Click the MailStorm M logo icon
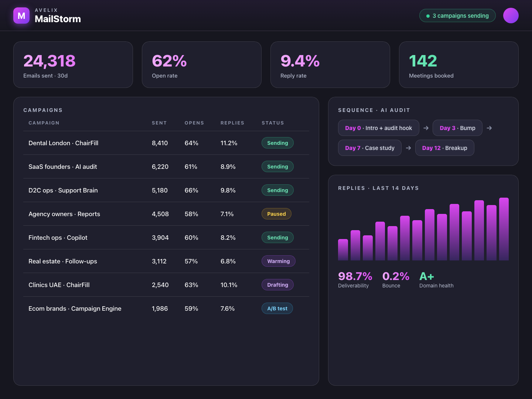The height and width of the screenshot is (399, 532). click(21, 16)
